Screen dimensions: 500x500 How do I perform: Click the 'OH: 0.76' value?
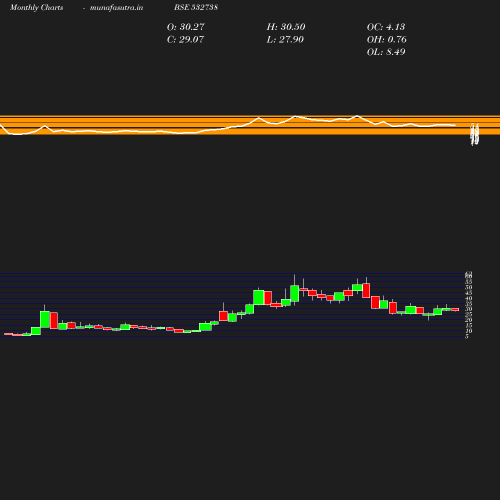(387, 40)
